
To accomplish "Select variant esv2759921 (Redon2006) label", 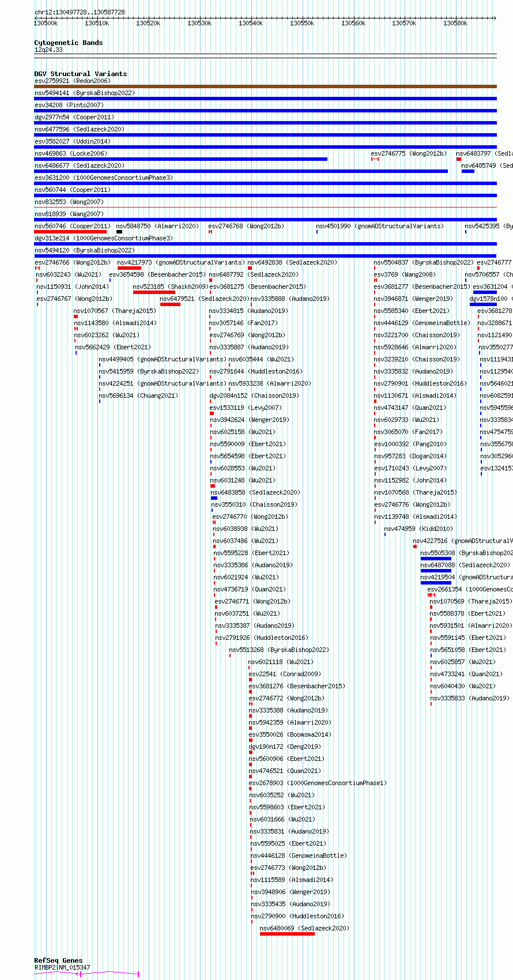I will [73, 81].
